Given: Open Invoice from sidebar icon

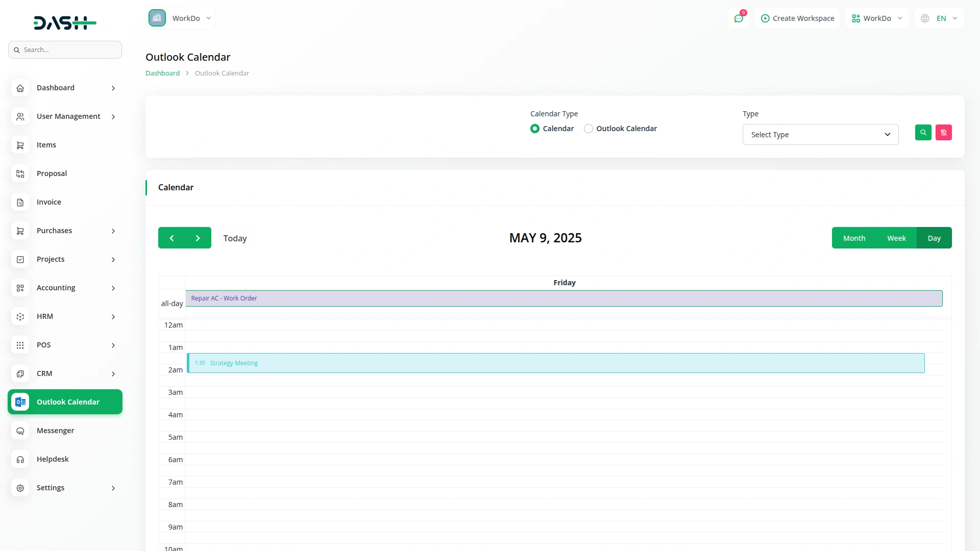Looking at the screenshot, I should (20, 203).
